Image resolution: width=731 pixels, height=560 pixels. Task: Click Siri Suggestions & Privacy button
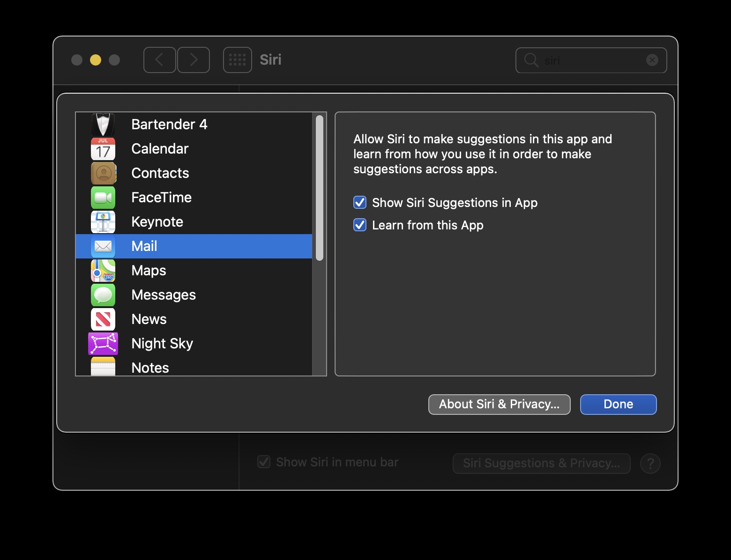[542, 464]
